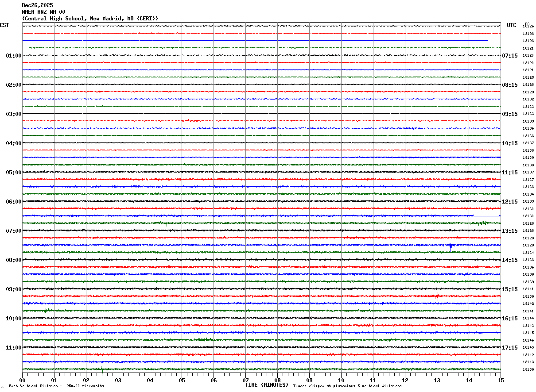Select the 05:00 CST row label
536x392 pixels.
click(14, 173)
